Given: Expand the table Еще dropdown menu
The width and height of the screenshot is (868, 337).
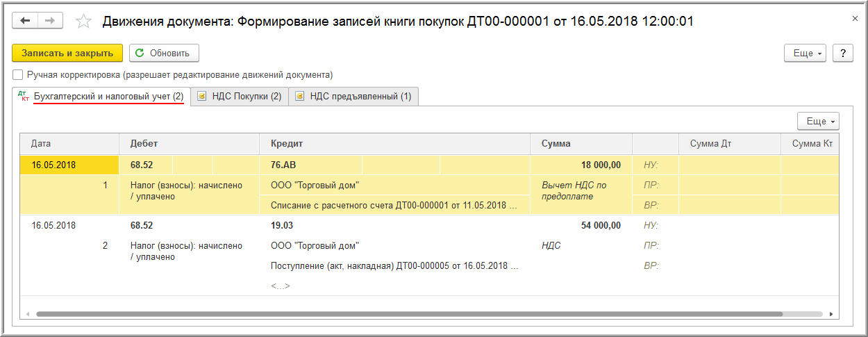Looking at the screenshot, I should coord(818,121).
